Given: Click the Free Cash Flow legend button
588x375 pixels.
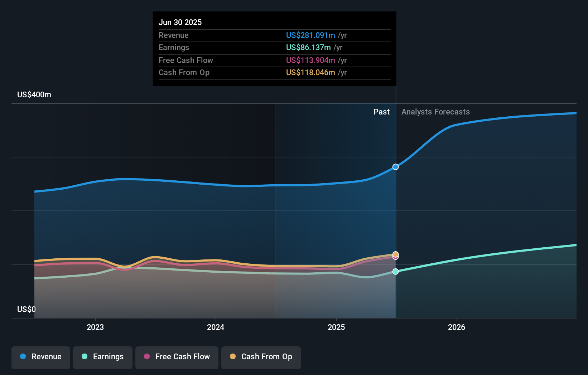Looking at the screenshot, I should coord(177,357).
